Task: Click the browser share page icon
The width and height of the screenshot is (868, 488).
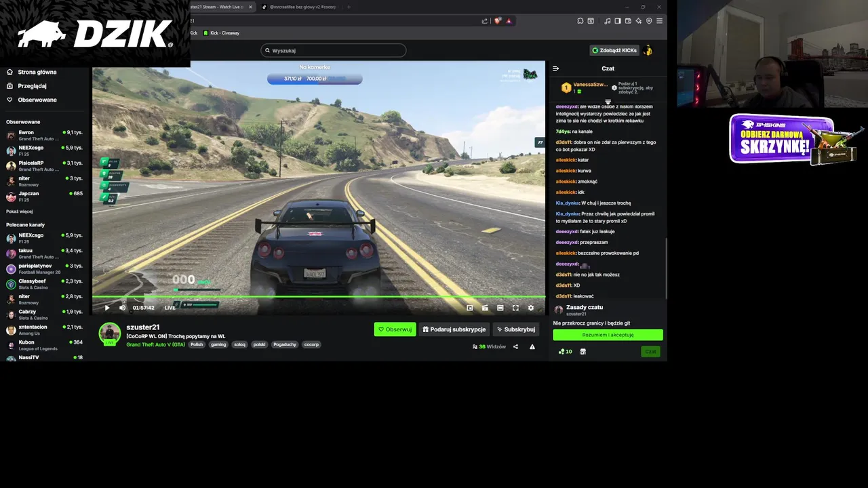Action: click(484, 21)
